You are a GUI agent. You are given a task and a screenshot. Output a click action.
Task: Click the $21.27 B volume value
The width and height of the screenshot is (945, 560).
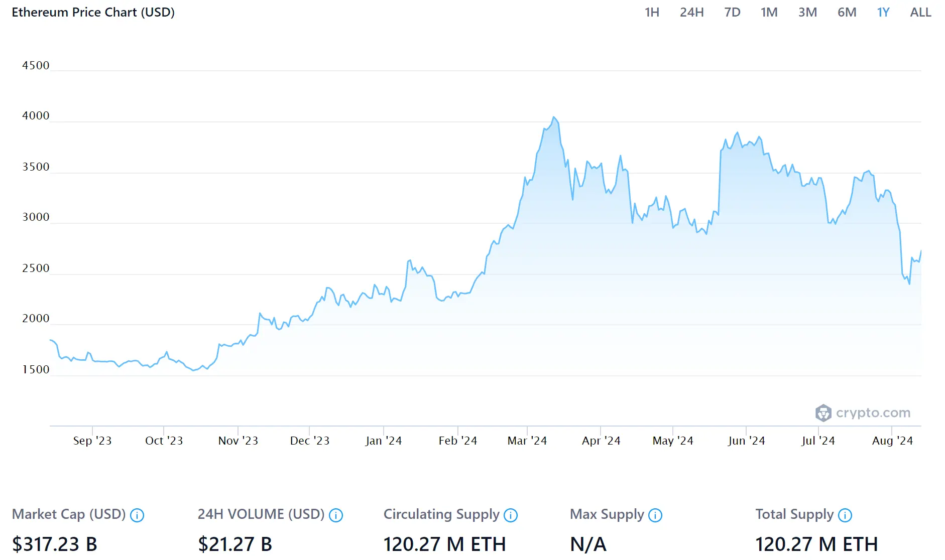pos(235,544)
